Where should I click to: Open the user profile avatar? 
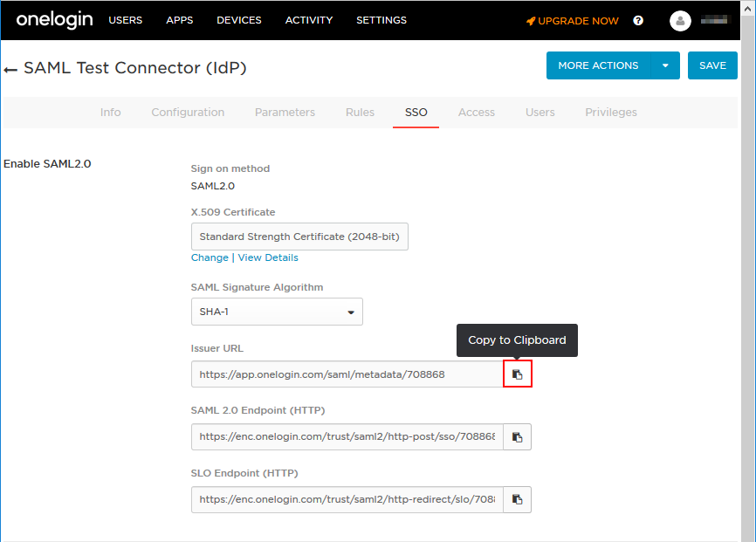(680, 21)
